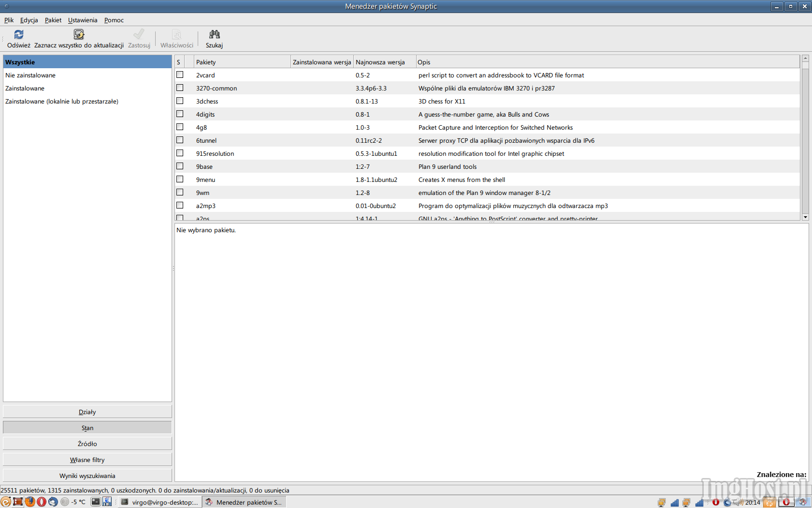Mark the 915resolution package checkbox
The width and height of the screenshot is (812, 508).
click(x=180, y=153)
